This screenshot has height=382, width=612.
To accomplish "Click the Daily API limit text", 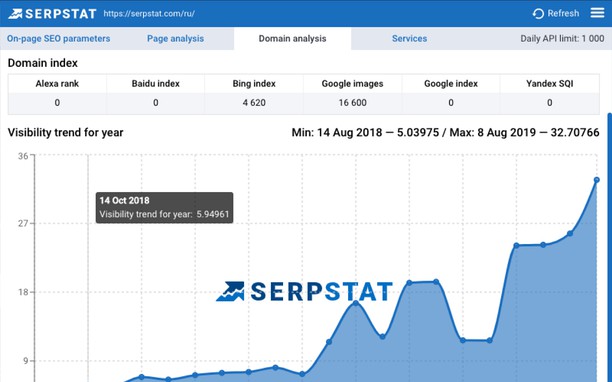I will click(x=562, y=39).
